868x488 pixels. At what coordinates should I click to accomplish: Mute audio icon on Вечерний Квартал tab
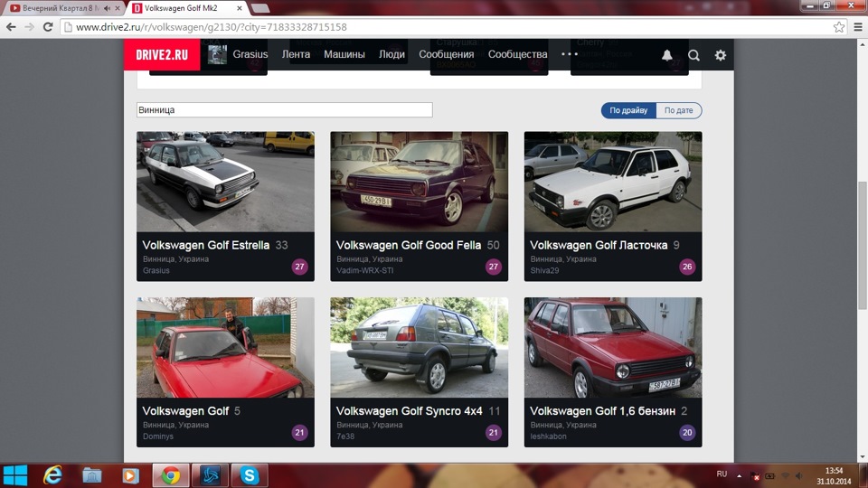click(107, 8)
